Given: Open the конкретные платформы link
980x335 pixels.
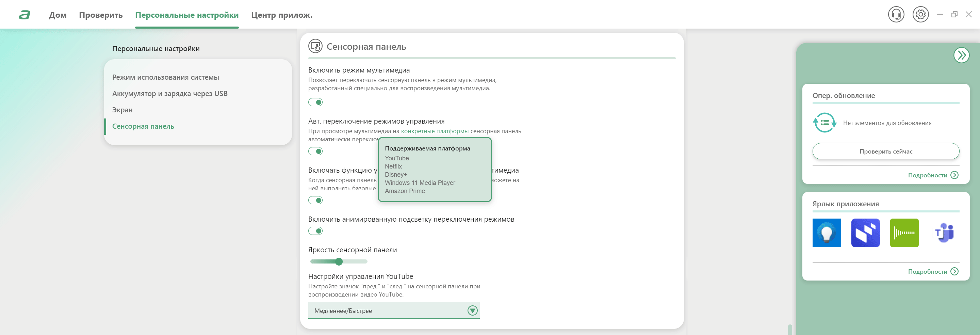Looking at the screenshot, I should coord(435,131).
